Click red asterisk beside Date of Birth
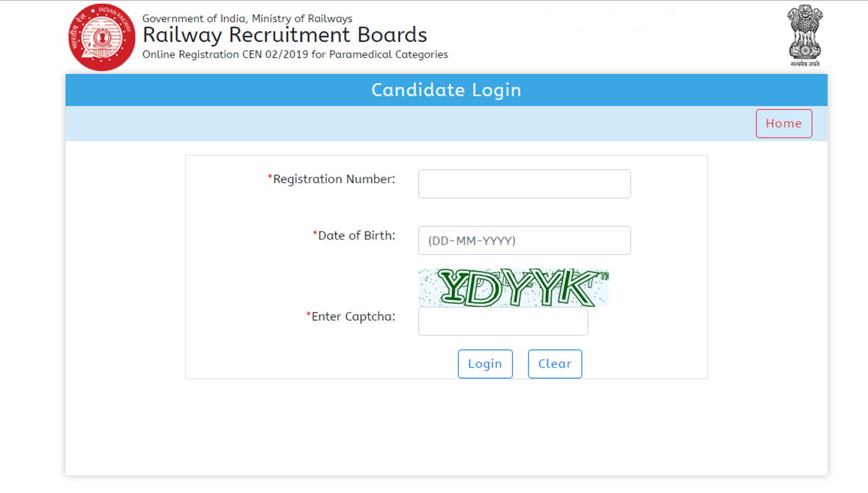The image size is (868, 493). 315,235
